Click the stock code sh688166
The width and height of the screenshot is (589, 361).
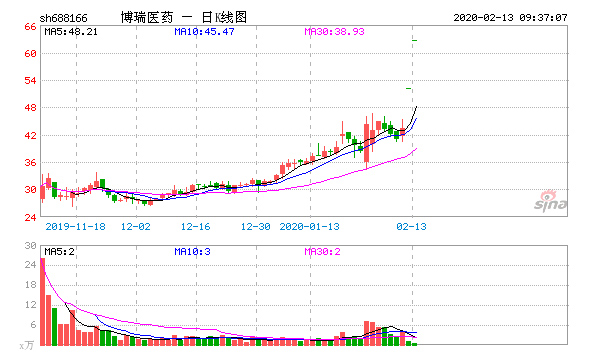click(x=63, y=18)
